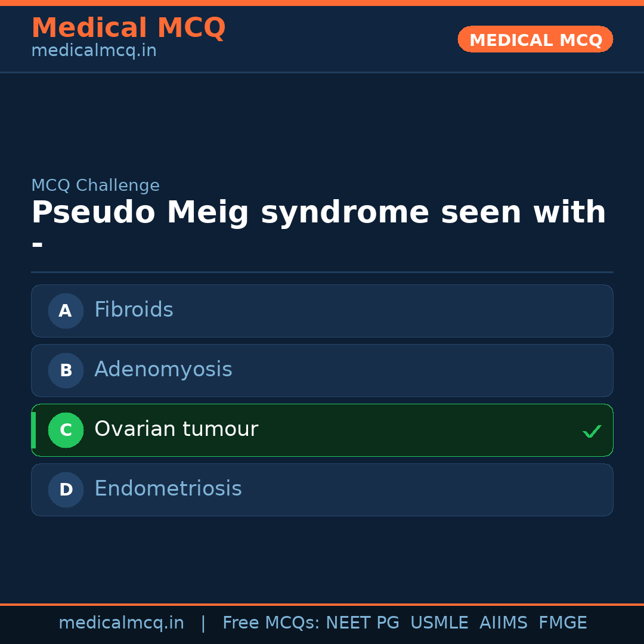This screenshot has width=644, height=644.
Task: Pick the Endometriosis answer option
Action: 322,490
